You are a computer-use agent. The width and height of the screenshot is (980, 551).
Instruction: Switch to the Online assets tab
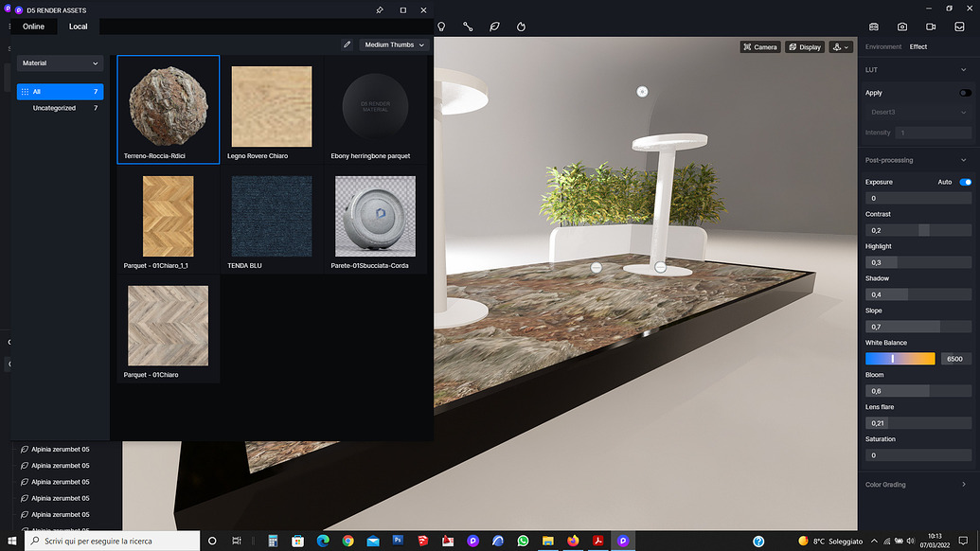[34, 26]
